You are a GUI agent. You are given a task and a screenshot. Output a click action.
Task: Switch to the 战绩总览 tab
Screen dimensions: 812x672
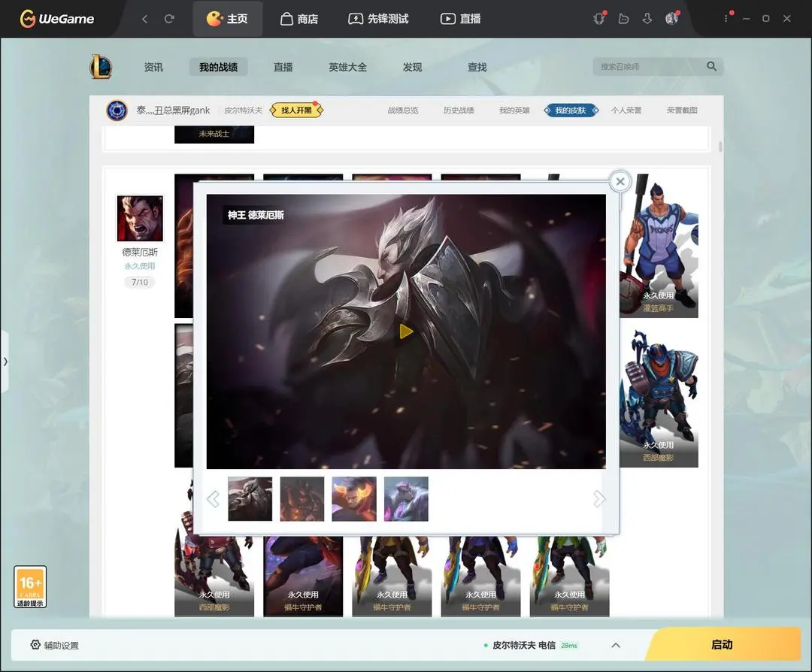point(403,110)
